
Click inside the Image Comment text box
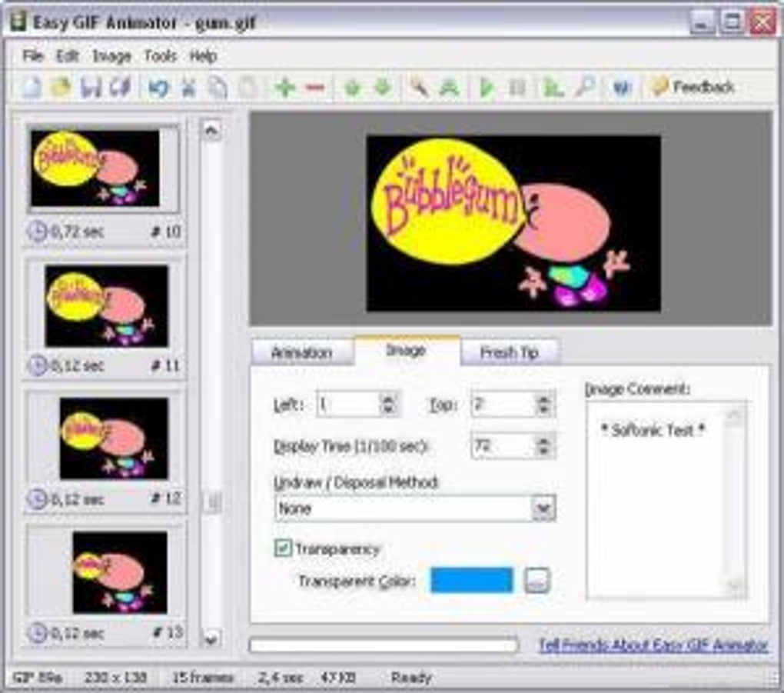coord(656,499)
